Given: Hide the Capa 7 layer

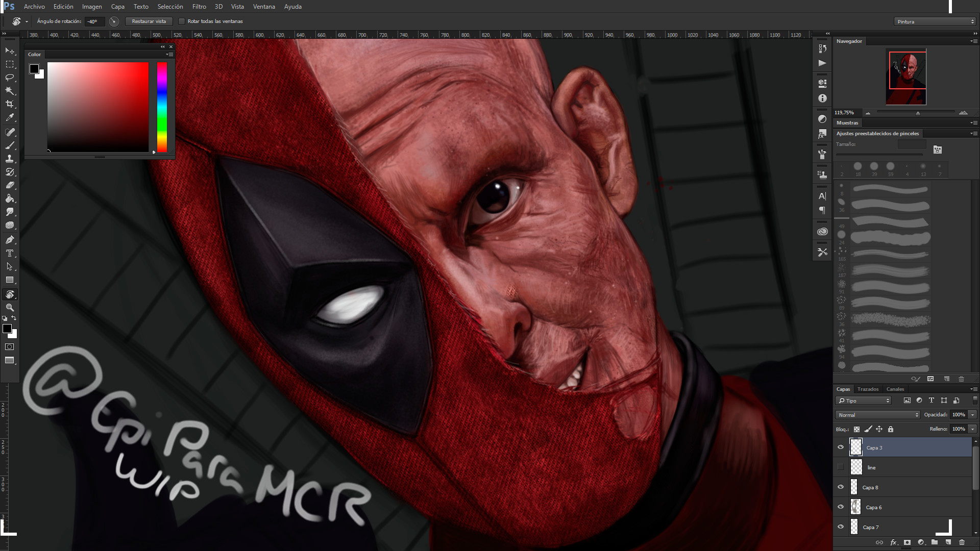Looking at the screenshot, I should 841,527.
